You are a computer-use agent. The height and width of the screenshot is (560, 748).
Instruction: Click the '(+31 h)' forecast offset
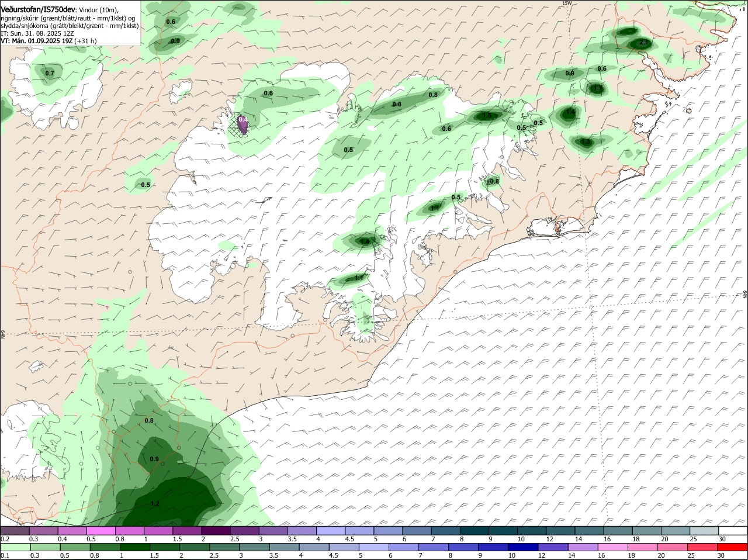pos(86,41)
